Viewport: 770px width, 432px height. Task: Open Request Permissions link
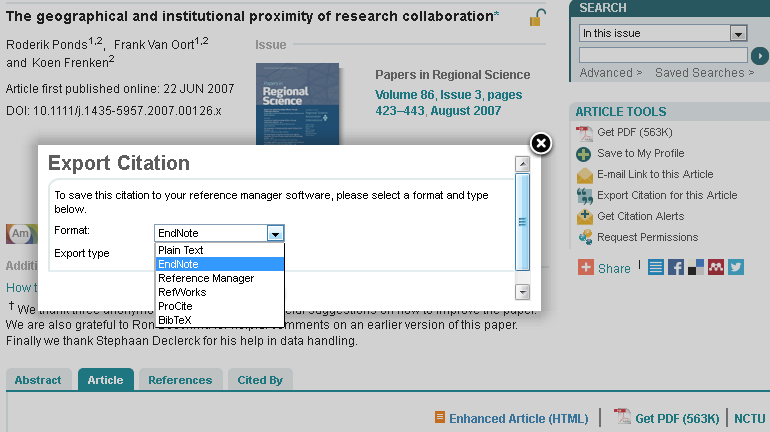[647, 238]
